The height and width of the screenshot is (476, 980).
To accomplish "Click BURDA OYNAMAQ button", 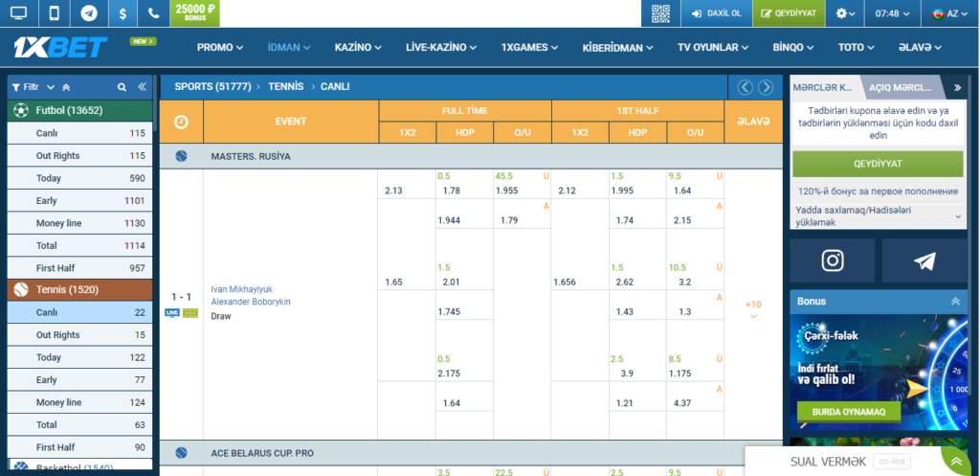I will click(849, 412).
